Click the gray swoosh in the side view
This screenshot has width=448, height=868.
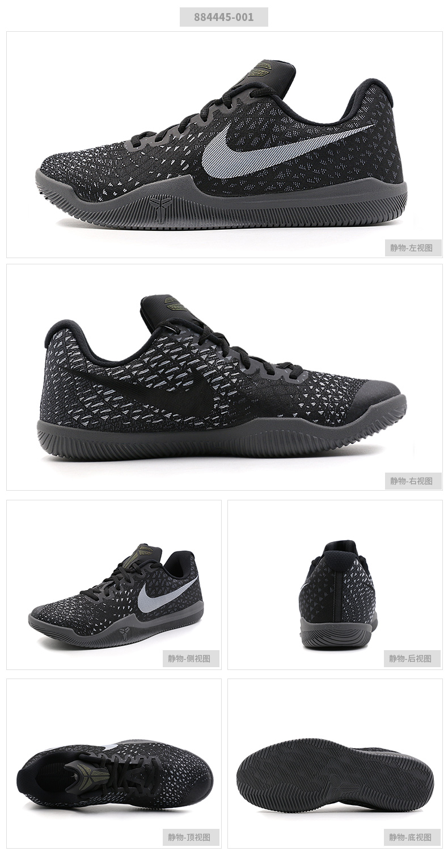[164, 594]
